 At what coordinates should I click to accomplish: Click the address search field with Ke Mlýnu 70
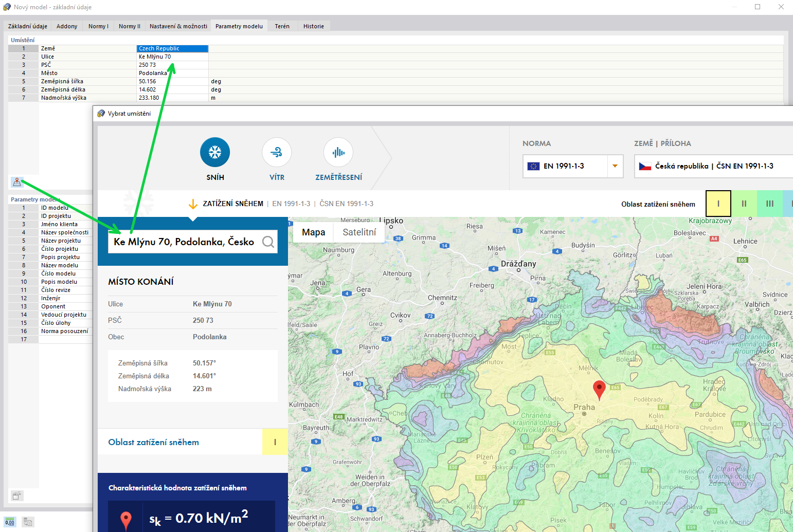(193, 242)
